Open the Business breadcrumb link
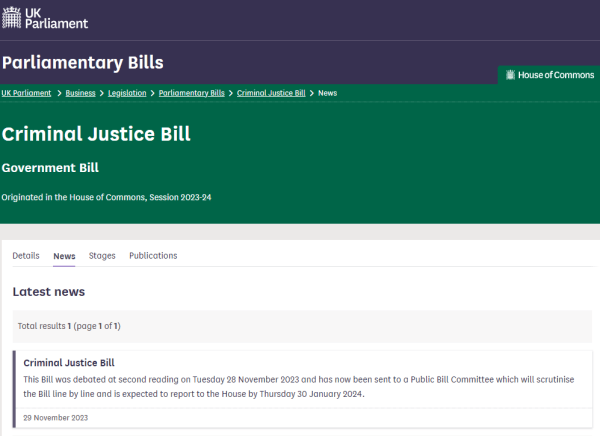 (x=81, y=93)
